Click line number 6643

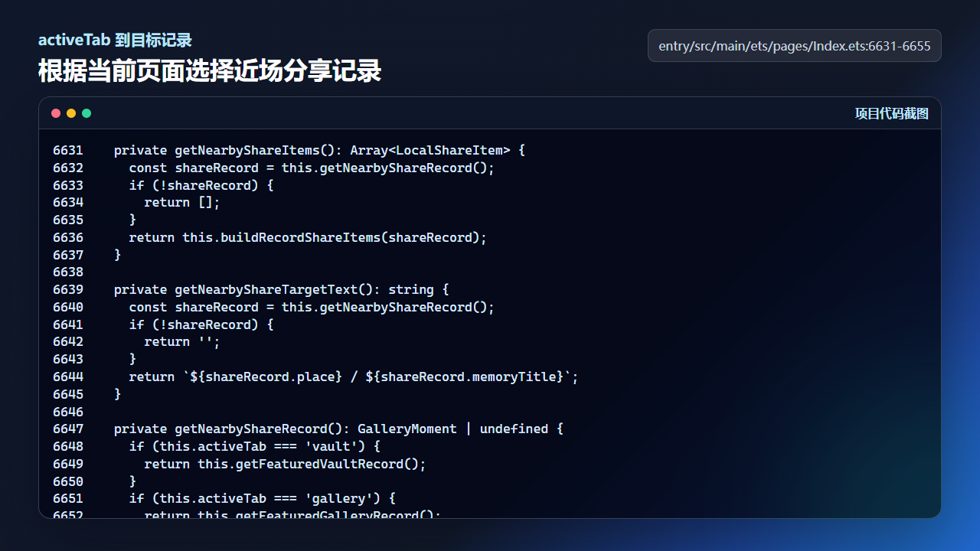pos(68,360)
